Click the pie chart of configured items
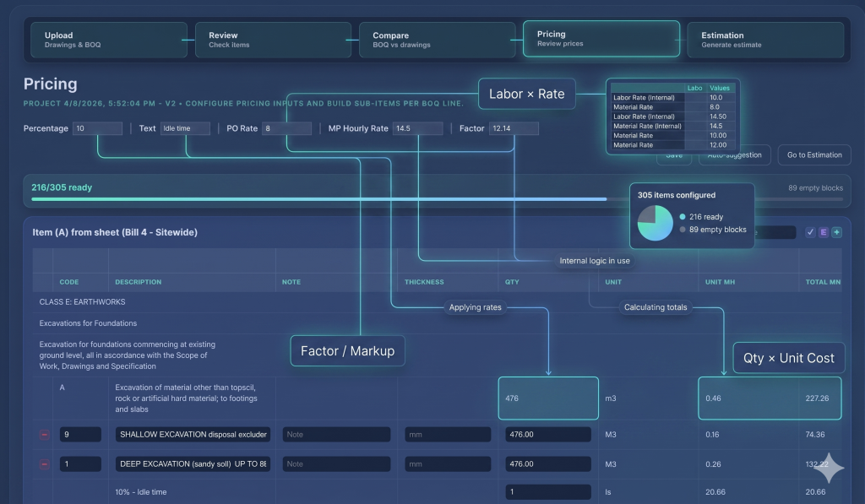The image size is (865, 504). (656, 223)
